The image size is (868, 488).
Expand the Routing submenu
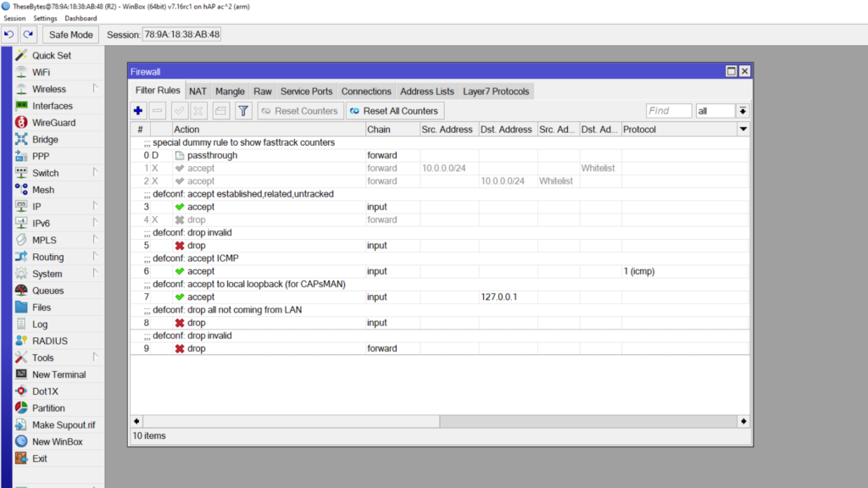tap(47, 257)
